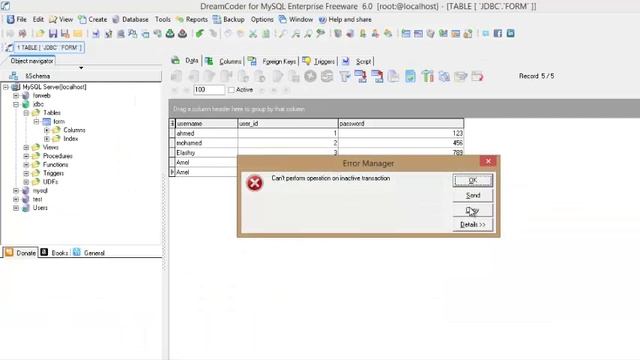This screenshot has width=640, height=360.
Task: Open the Facebook share icon in toolbar
Action: (498, 33)
